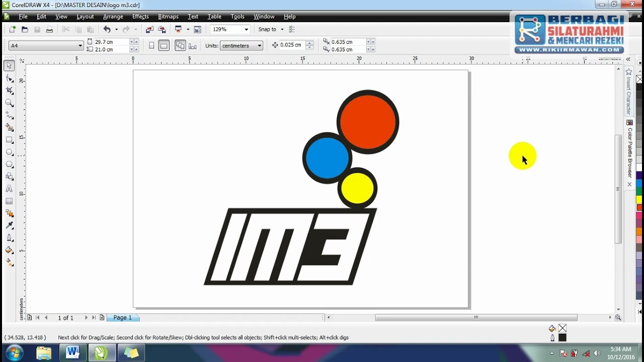The image size is (644, 362).
Task: Expand the Snap to dropdown
Action: click(x=282, y=30)
